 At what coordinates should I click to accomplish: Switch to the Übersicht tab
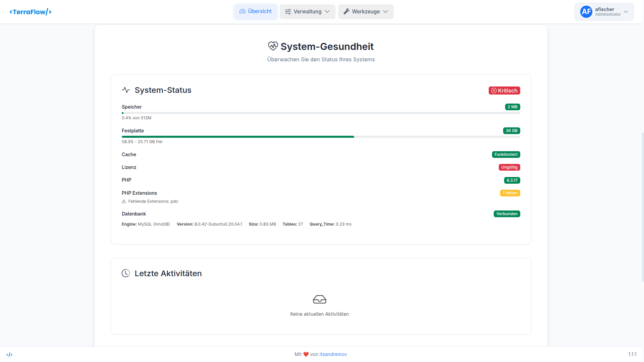(255, 11)
